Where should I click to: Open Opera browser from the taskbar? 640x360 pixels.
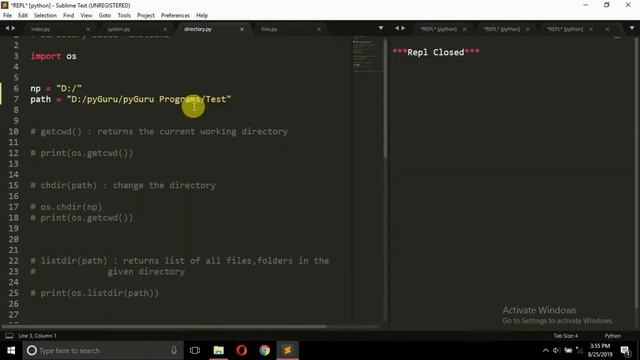(242, 350)
